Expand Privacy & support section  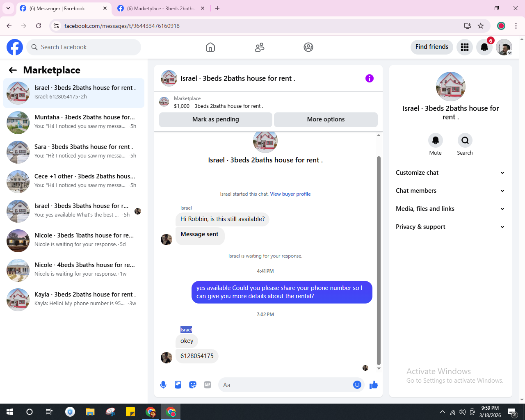pos(450,227)
